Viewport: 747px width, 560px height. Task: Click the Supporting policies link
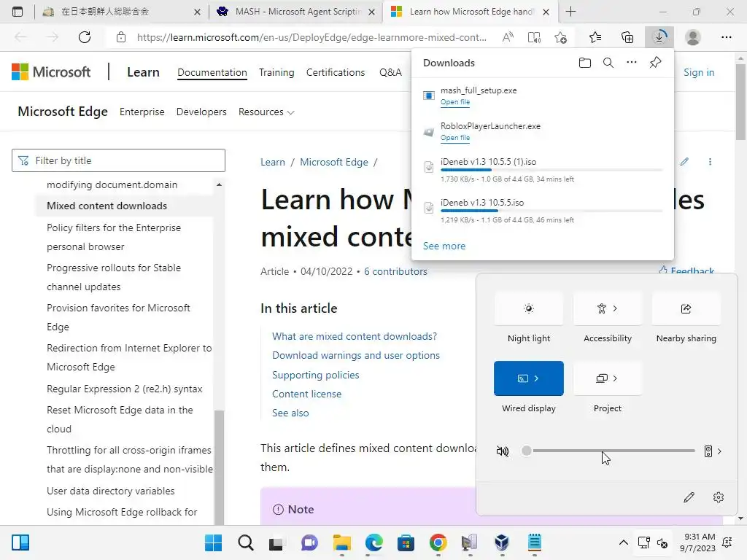[x=315, y=375]
